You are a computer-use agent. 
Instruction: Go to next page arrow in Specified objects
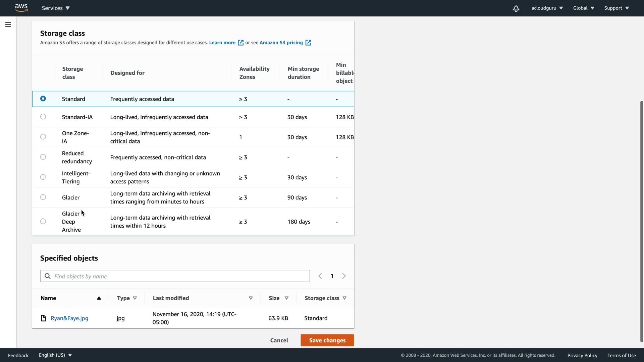coord(344,276)
